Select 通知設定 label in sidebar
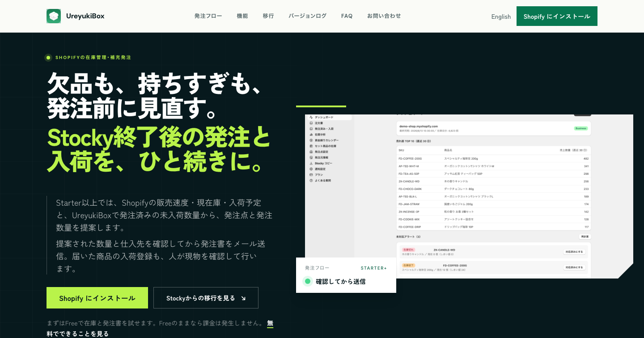This screenshot has height=338, width=644. [x=320, y=169]
